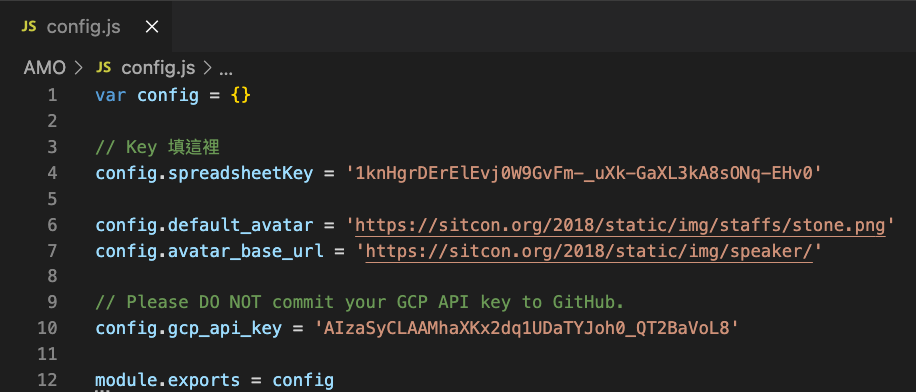Click line number 4 in gutter

[x=53, y=173]
